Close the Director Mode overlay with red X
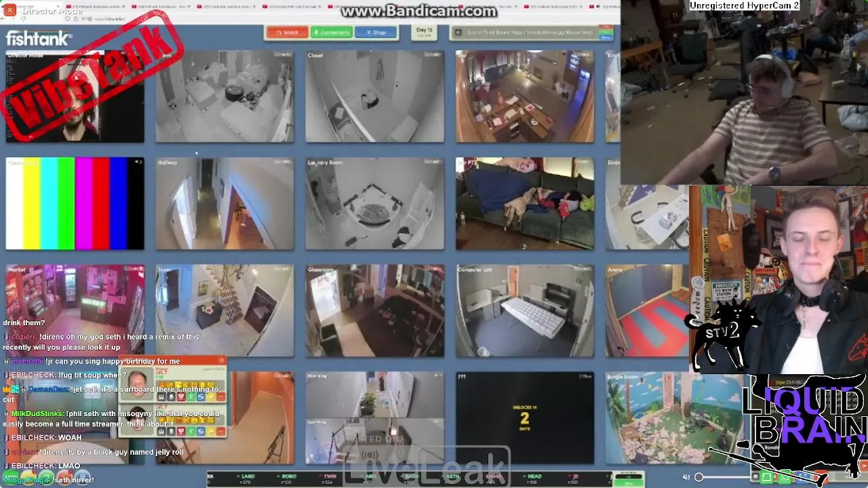Screen dimensions: 868x488 pos(9,10)
